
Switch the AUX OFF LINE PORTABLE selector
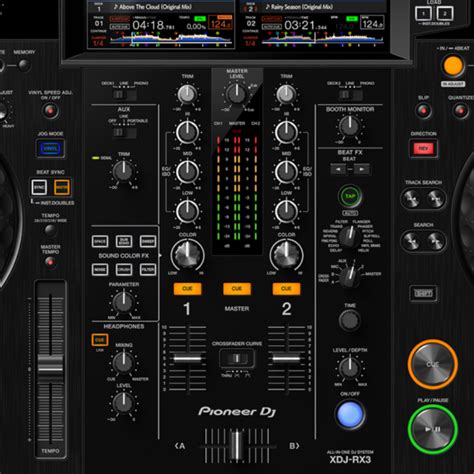coord(124,132)
